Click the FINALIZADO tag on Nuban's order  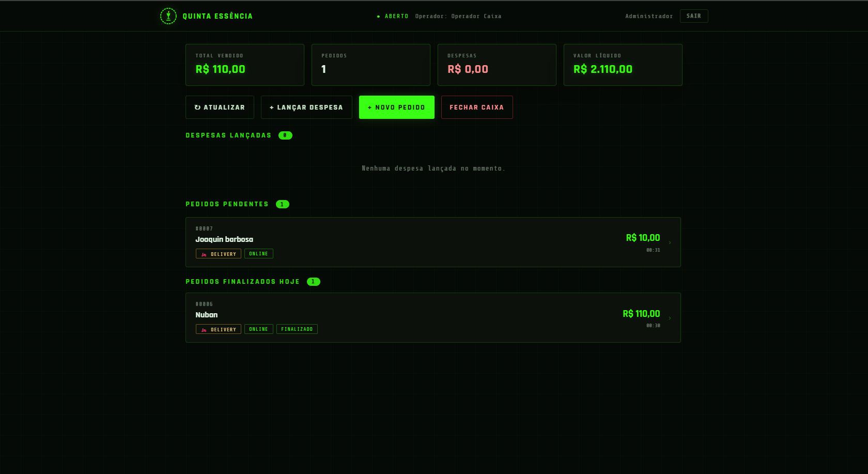[x=297, y=329]
